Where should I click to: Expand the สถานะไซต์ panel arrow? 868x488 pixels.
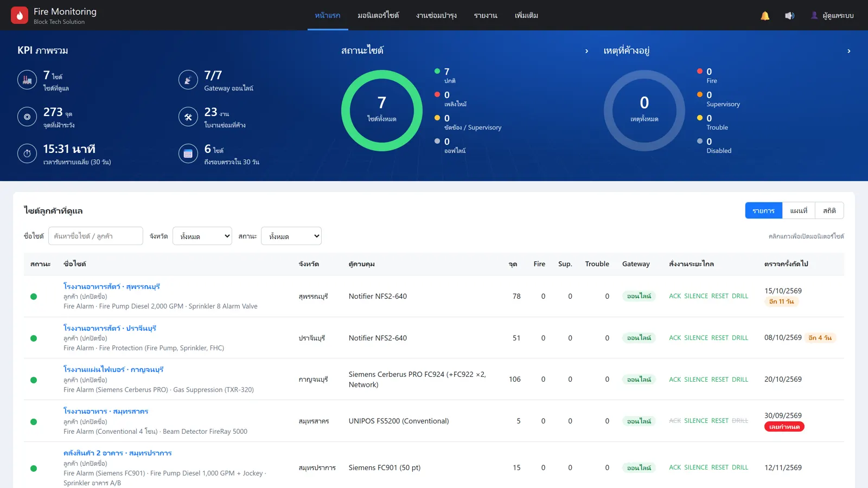(x=586, y=51)
